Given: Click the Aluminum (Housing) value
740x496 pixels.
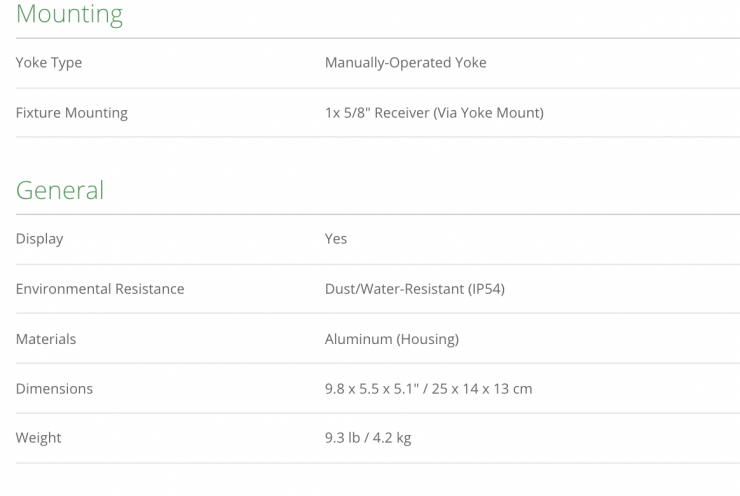Looking at the screenshot, I should coord(391,339).
